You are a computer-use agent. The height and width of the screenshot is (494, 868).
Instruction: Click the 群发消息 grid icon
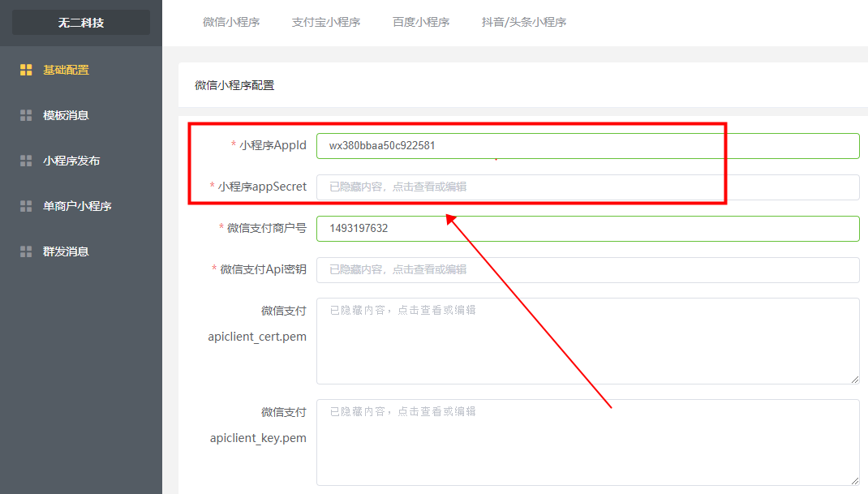(x=26, y=251)
